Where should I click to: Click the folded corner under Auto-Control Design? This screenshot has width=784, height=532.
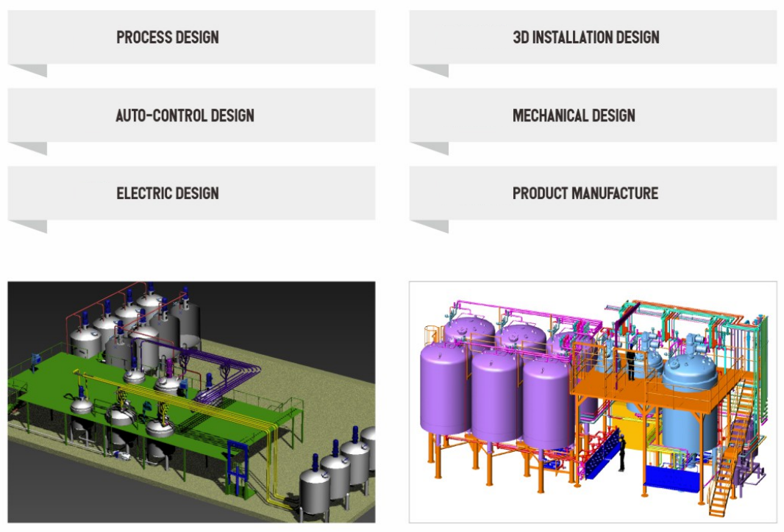click(33, 148)
